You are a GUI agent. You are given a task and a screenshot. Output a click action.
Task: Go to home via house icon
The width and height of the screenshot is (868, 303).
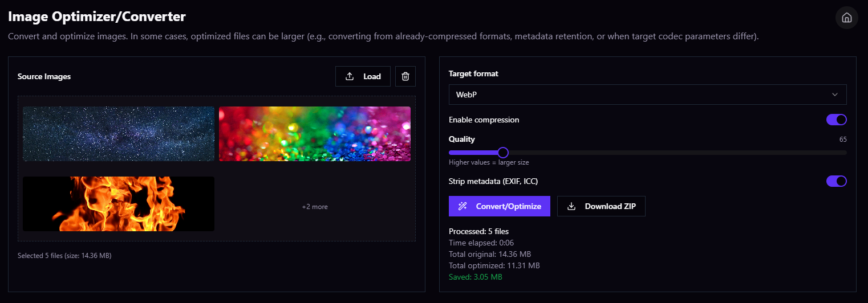tap(846, 18)
